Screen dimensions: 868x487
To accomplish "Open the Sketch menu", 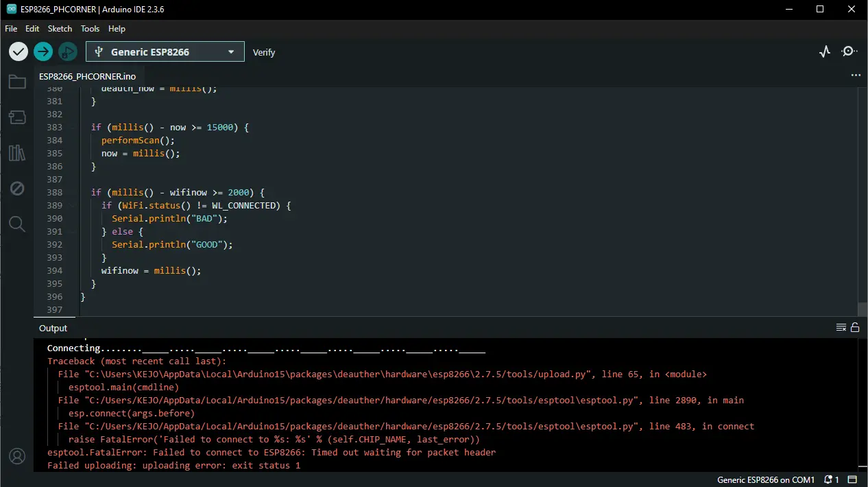I will [x=60, y=29].
